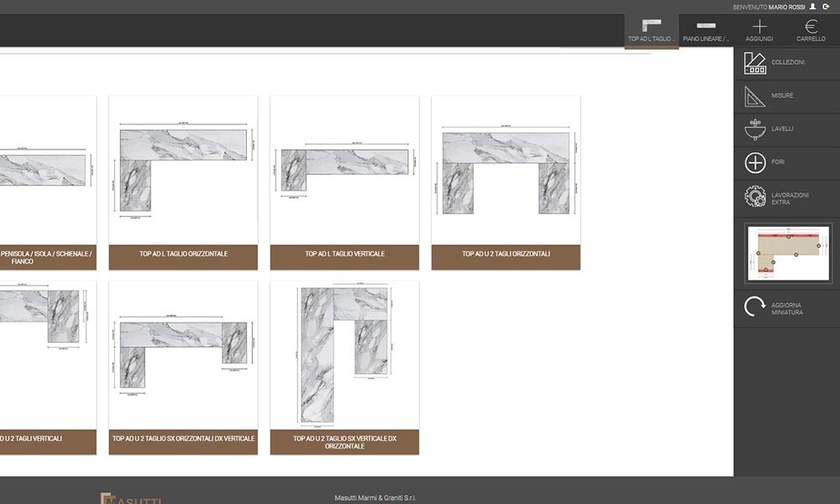Viewport: 840px width, 504px height.
Task: Open the Top ad L Taglio tab
Action: click(652, 31)
